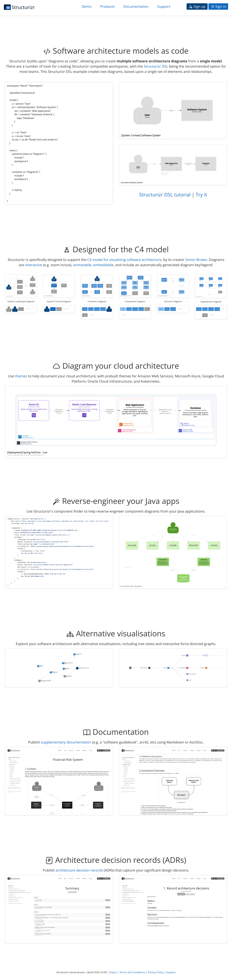The width and height of the screenshot is (232, 980).
Task: Open the green Java component diagram image
Action: pos(173,552)
